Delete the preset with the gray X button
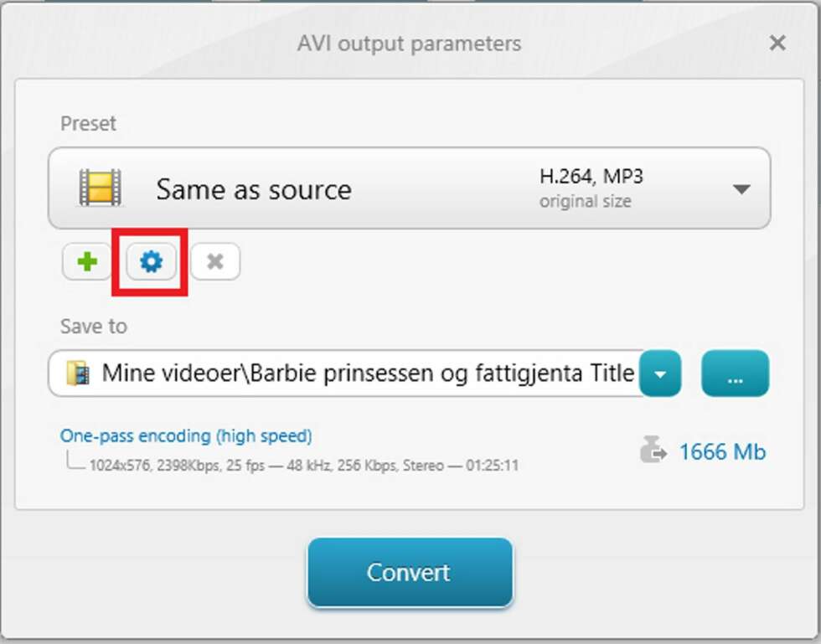This screenshot has height=644, width=821. pos(215,261)
